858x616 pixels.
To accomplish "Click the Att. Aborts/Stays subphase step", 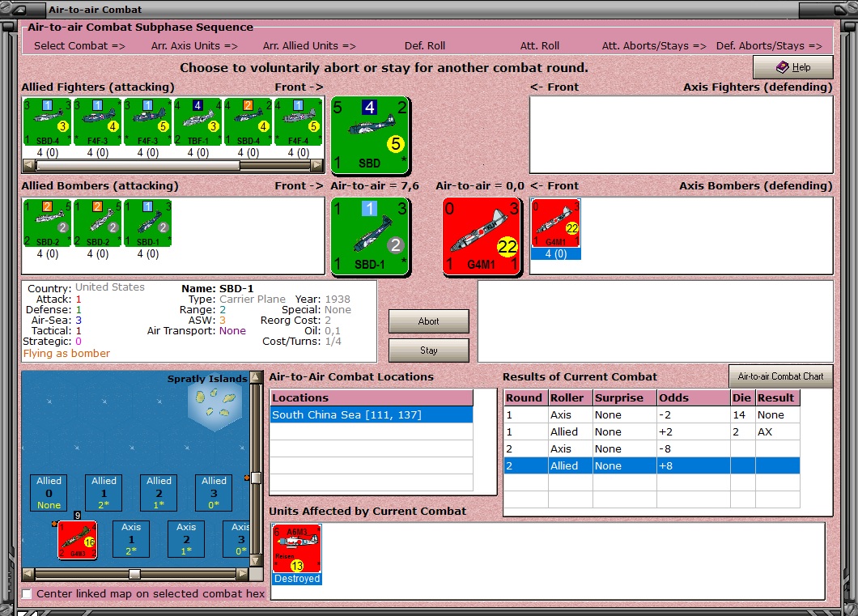I will (x=654, y=46).
